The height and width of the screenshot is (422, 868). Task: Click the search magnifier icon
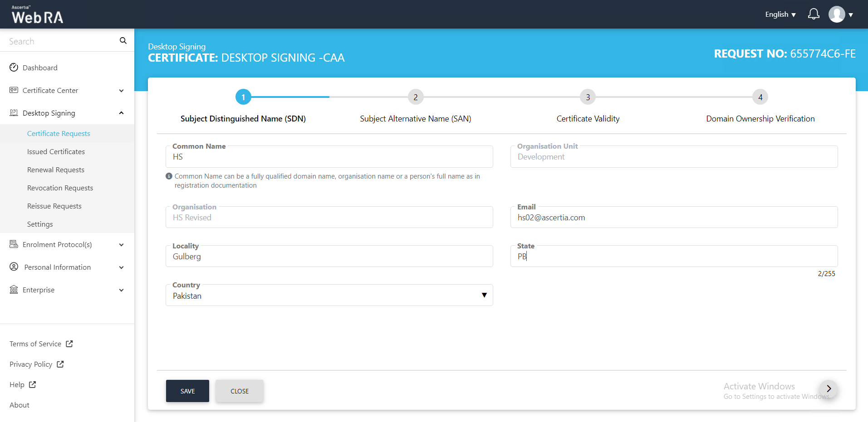[x=123, y=41]
